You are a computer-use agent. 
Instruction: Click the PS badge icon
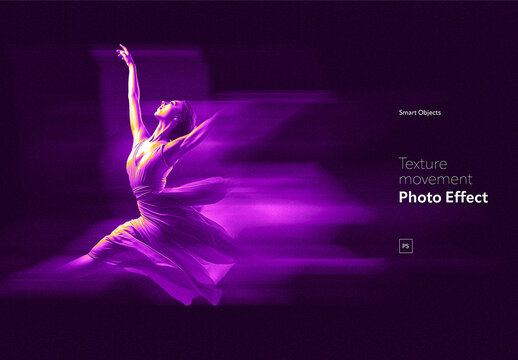pos(406,246)
